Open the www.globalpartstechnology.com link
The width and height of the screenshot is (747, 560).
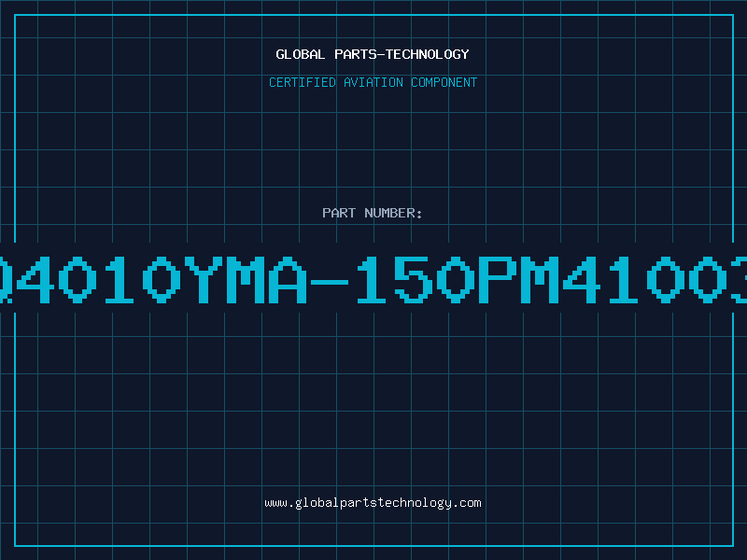click(x=373, y=503)
